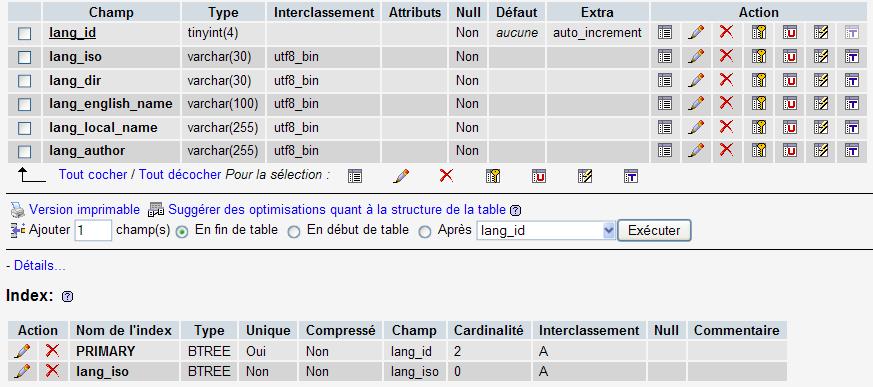The image size is (873, 387).
Task: Click the 'Cardinalité' column header
Action: 489,330
